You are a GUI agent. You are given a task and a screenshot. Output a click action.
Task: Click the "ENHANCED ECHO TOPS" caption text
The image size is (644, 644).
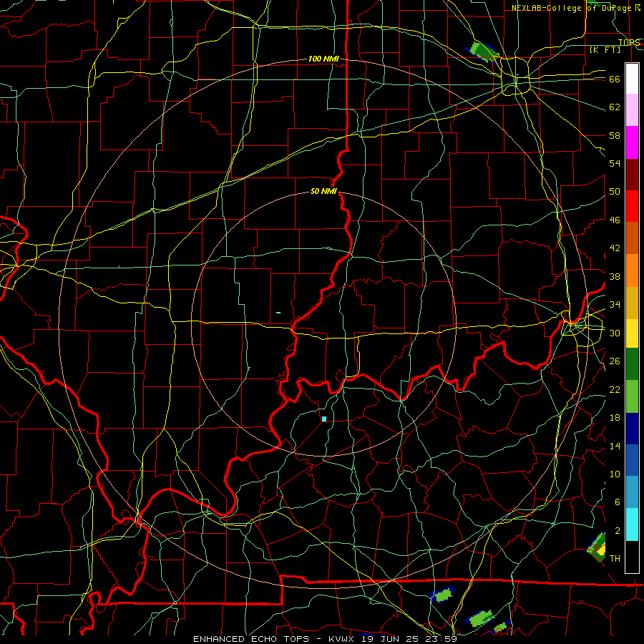click(x=253, y=639)
